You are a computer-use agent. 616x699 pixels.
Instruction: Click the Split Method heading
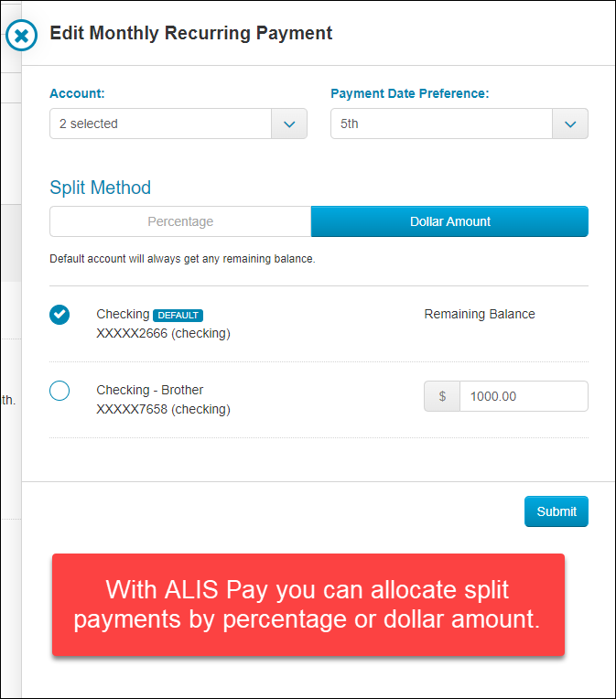[x=101, y=188]
